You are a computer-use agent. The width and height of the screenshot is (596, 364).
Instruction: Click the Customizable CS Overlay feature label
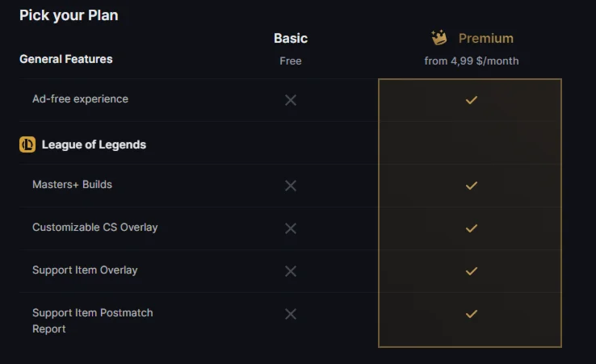point(94,228)
